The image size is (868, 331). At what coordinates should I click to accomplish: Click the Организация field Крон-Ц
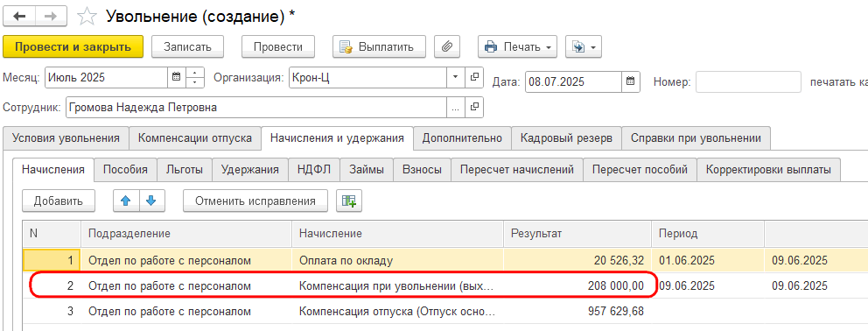click(x=368, y=77)
